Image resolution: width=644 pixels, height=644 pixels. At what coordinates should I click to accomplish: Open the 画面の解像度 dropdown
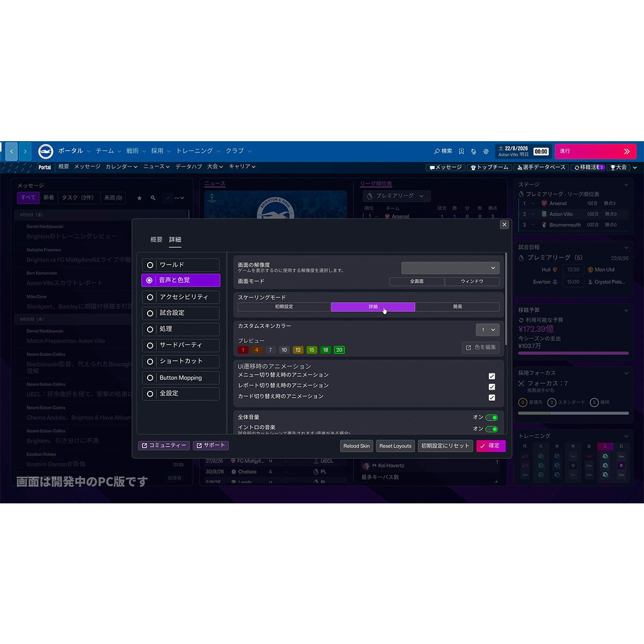(450, 268)
